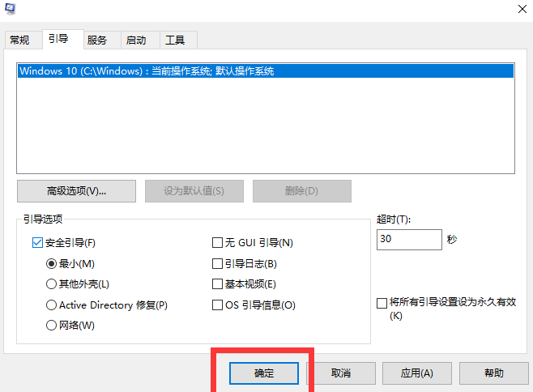Open the 服务 tab
The image size is (533, 392).
tap(97, 40)
